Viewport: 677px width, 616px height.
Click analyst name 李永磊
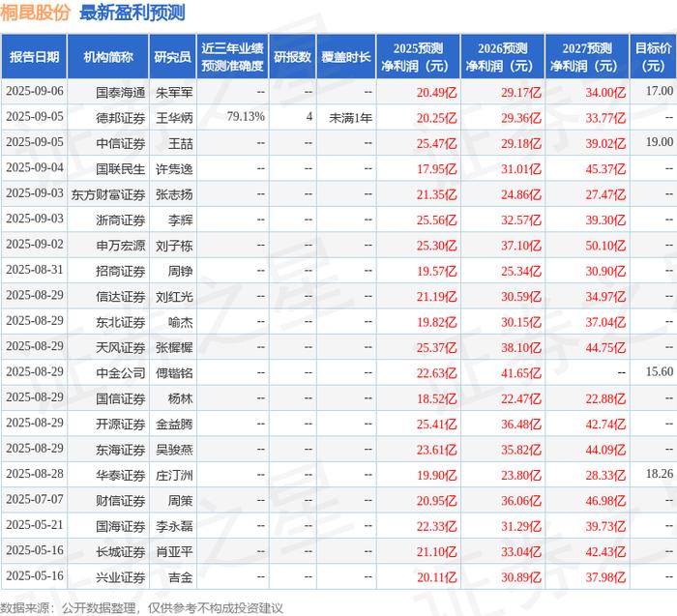coord(174,526)
